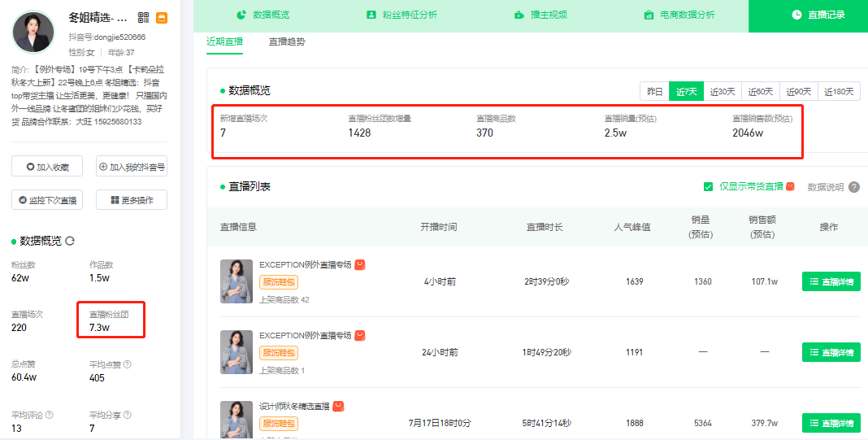Click the orange shop icon beside account name
The height and width of the screenshot is (440, 868).
click(x=162, y=18)
